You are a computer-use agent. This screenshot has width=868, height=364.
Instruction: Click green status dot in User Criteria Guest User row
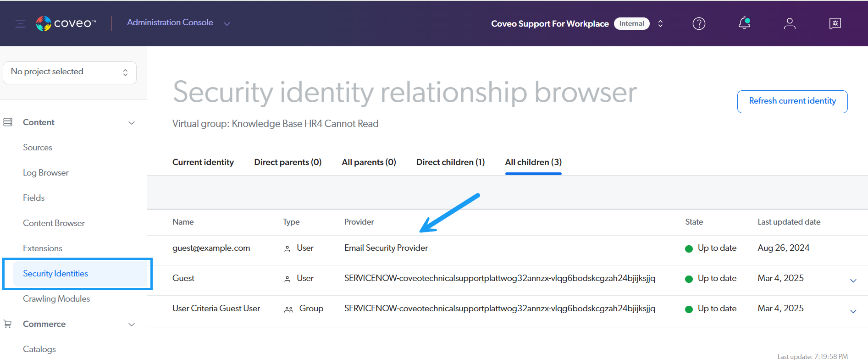pyautogui.click(x=689, y=309)
